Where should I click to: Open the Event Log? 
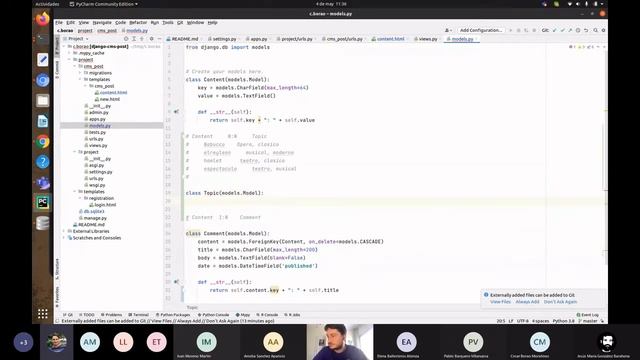point(588,315)
